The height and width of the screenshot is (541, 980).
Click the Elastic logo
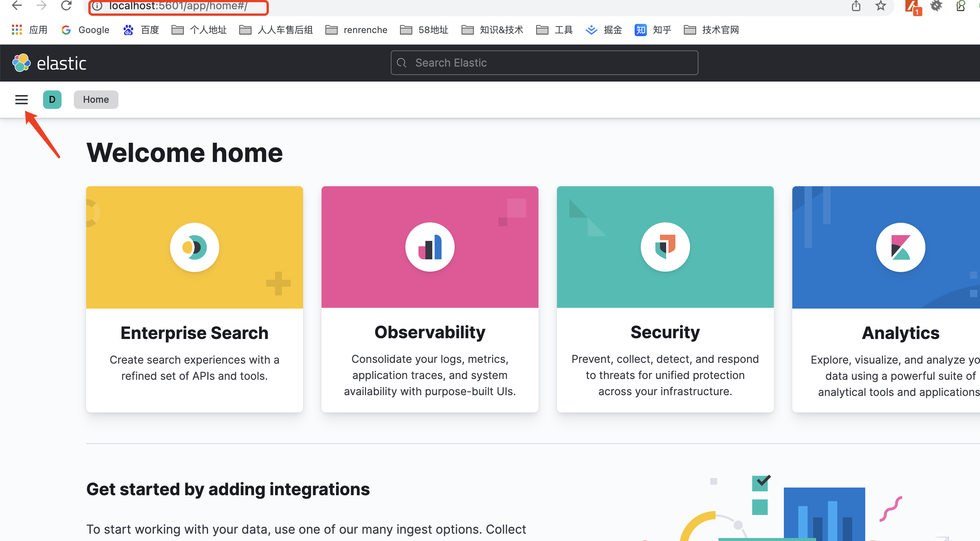click(x=49, y=62)
